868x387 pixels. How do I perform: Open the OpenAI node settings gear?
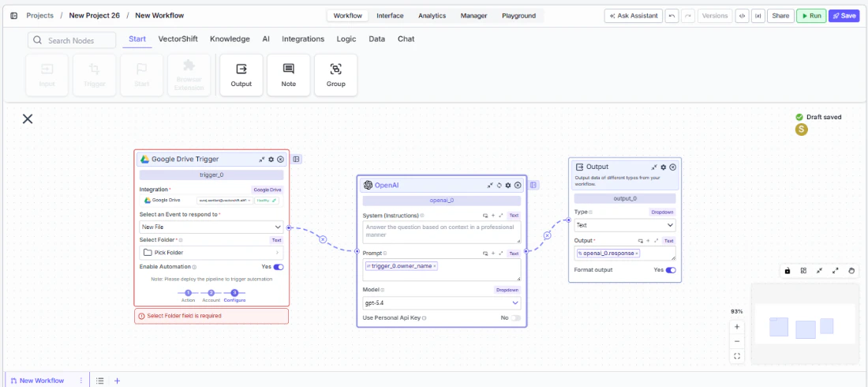tap(508, 185)
